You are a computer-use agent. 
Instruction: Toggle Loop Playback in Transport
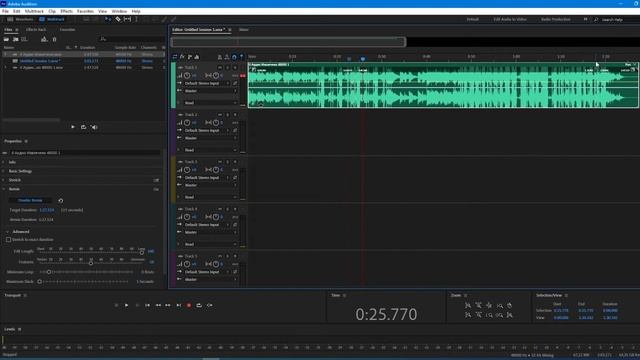pyautogui.click(x=199, y=305)
